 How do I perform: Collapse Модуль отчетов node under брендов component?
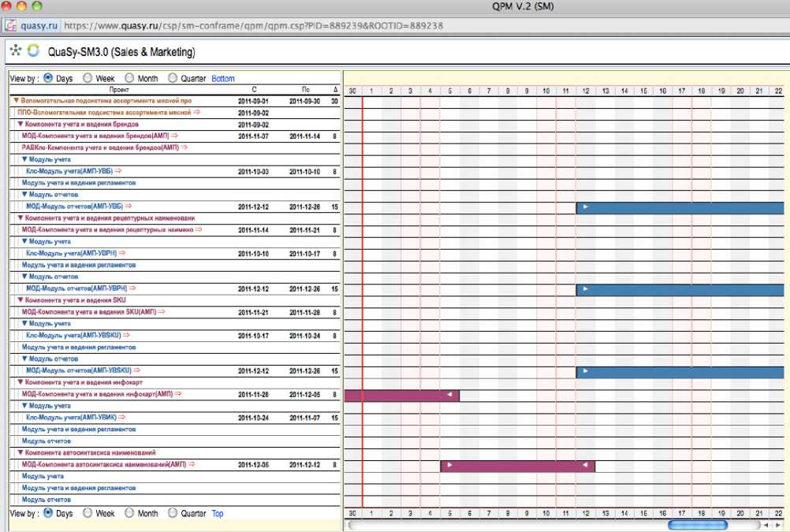[x=24, y=195]
